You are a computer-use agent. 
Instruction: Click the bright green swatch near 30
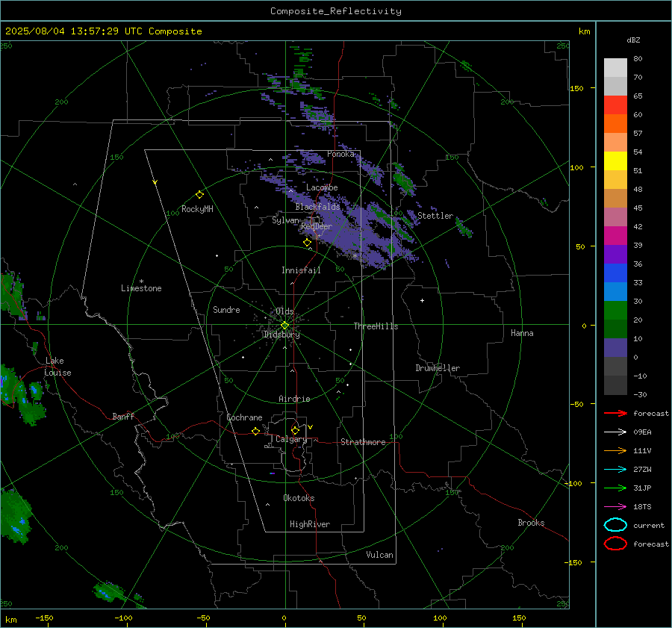[x=615, y=310]
